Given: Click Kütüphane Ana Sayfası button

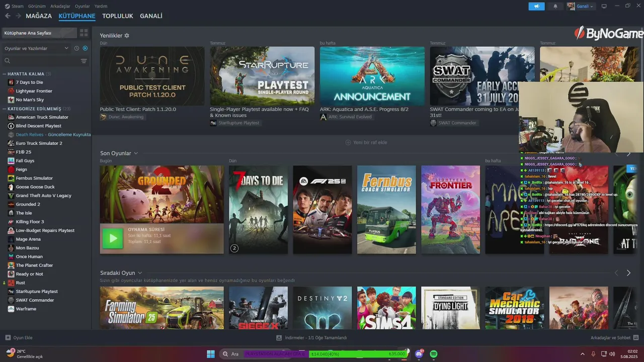Looking at the screenshot, I should coord(39,33).
